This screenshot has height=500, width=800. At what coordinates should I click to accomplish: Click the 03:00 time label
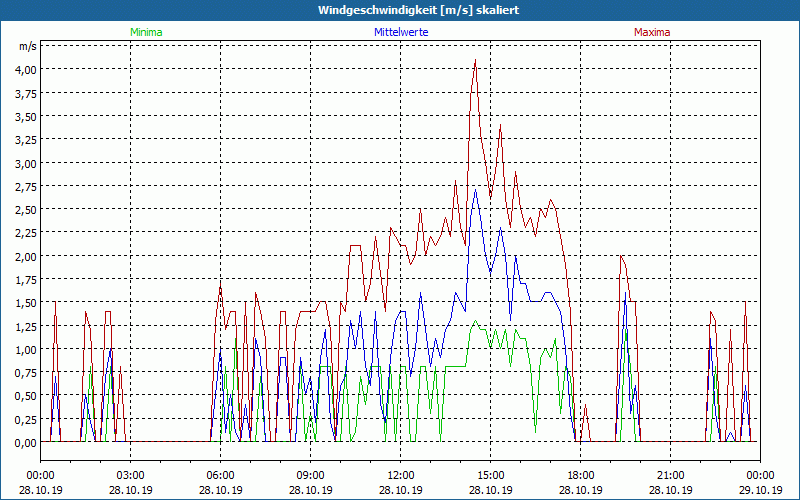(x=131, y=476)
